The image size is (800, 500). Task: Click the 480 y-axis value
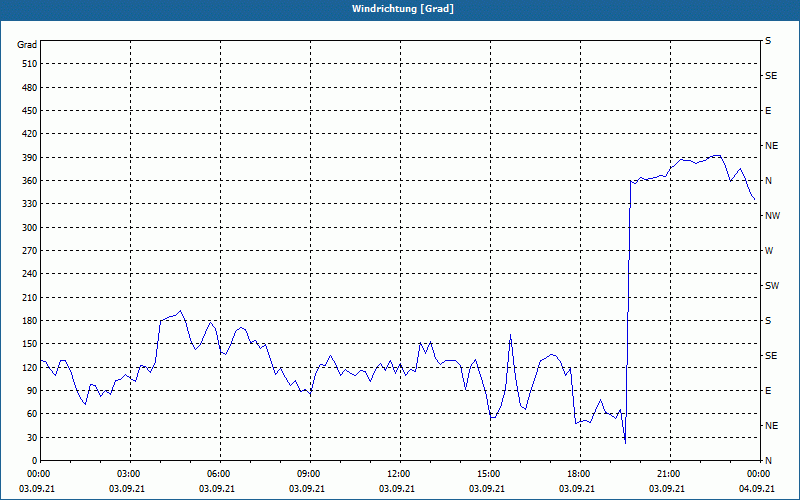pyautogui.click(x=30, y=88)
